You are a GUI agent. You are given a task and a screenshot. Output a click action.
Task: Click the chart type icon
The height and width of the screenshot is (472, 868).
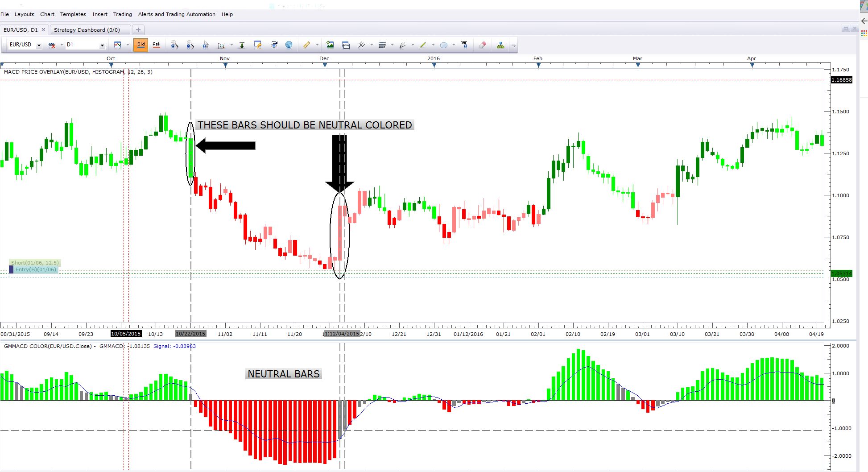[118, 45]
